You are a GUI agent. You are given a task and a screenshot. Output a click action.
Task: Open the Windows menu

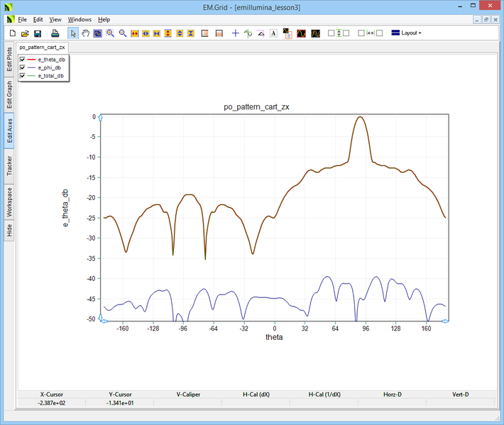tap(80, 19)
